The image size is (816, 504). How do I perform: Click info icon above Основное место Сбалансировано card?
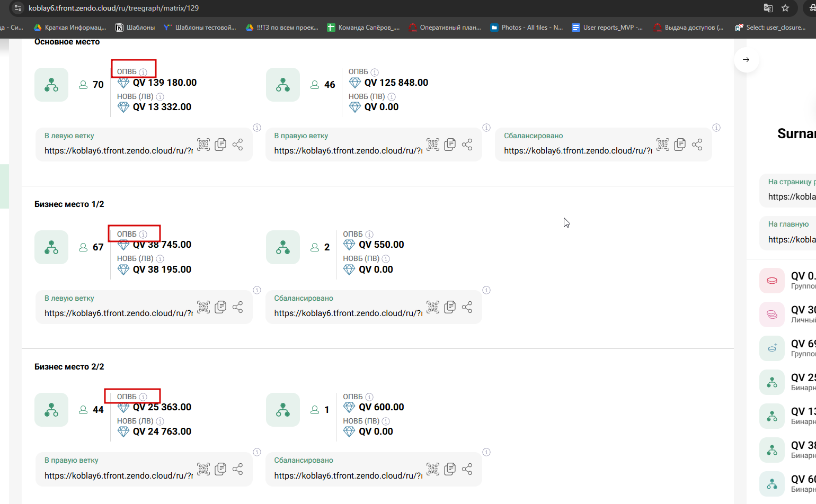coord(716,128)
